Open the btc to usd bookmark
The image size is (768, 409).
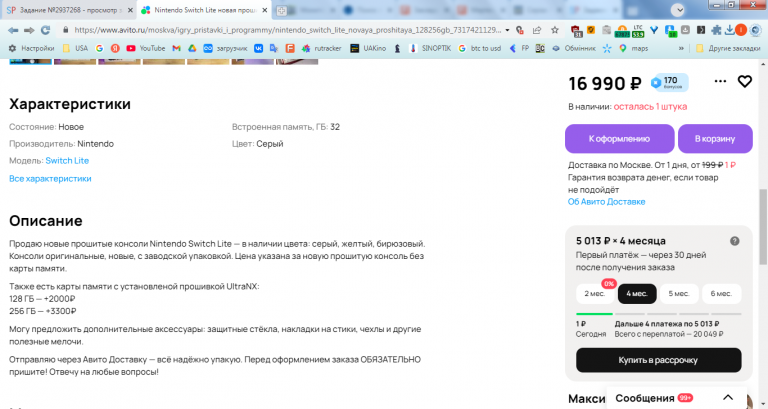click(480, 48)
